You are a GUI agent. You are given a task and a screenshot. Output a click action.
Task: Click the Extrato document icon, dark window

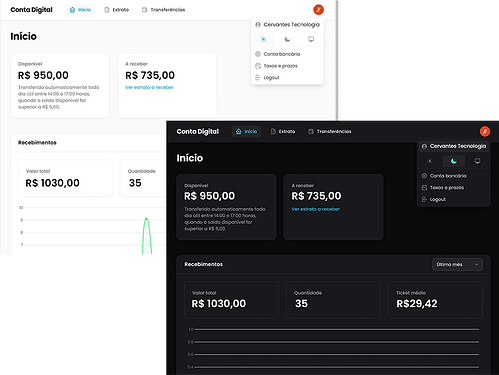tap(273, 132)
